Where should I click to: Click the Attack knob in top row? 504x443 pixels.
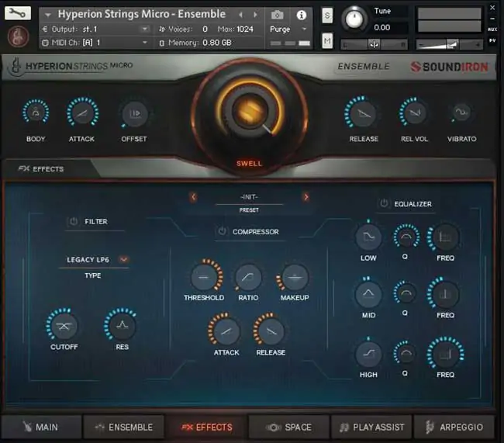coord(82,112)
